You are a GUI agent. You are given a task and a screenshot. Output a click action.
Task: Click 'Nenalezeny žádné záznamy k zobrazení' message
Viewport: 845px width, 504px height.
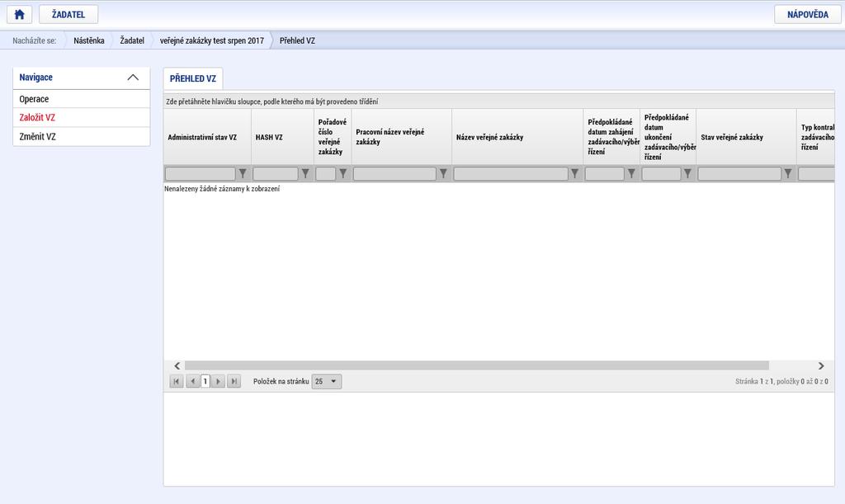pos(222,188)
